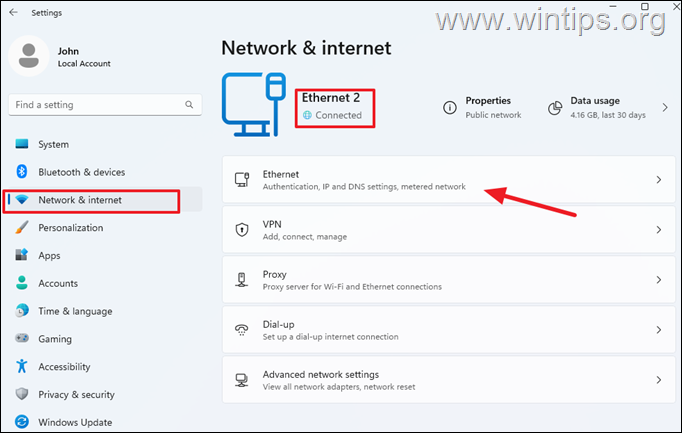Open Advanced network settings chevron
This screenshot has width=682, height=433.
[x=659, y=380]
